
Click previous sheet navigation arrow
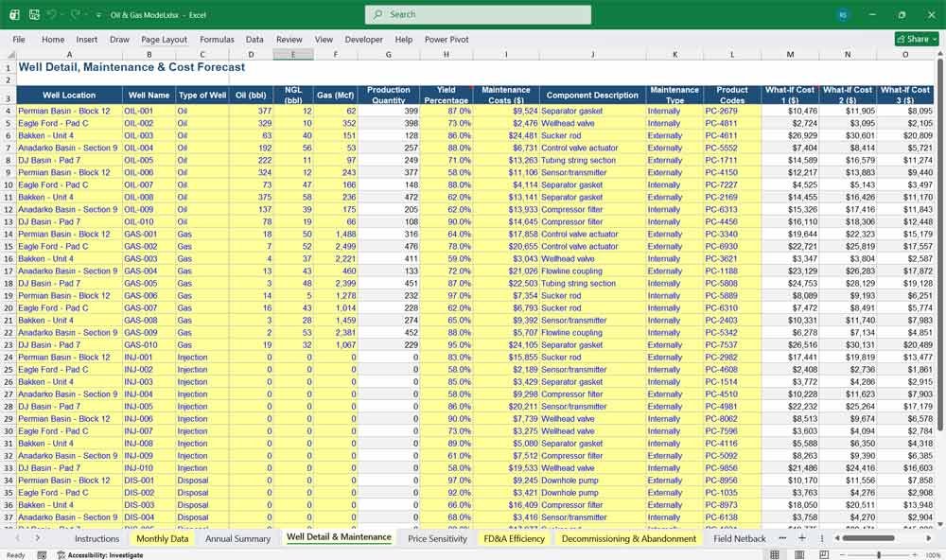[17, 537]
